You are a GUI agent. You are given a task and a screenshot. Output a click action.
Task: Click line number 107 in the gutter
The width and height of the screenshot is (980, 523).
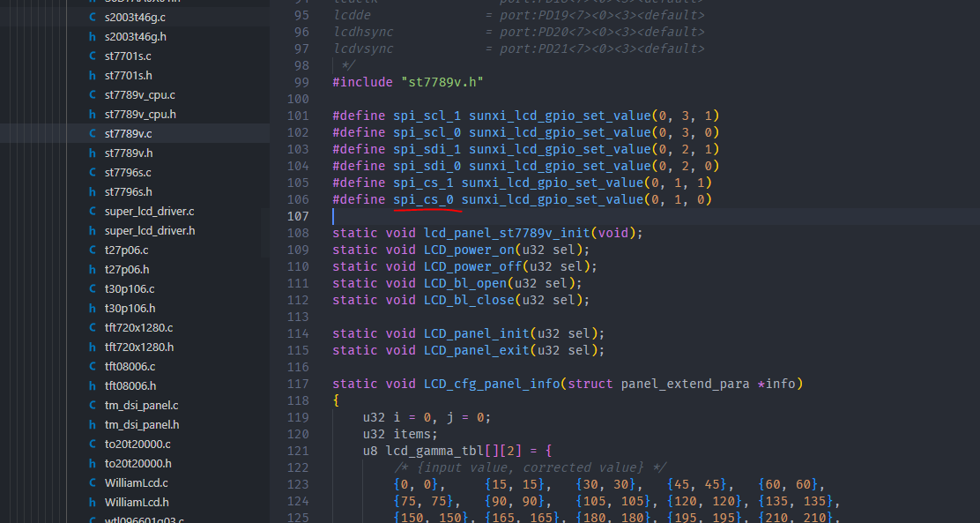pos(299,216)
